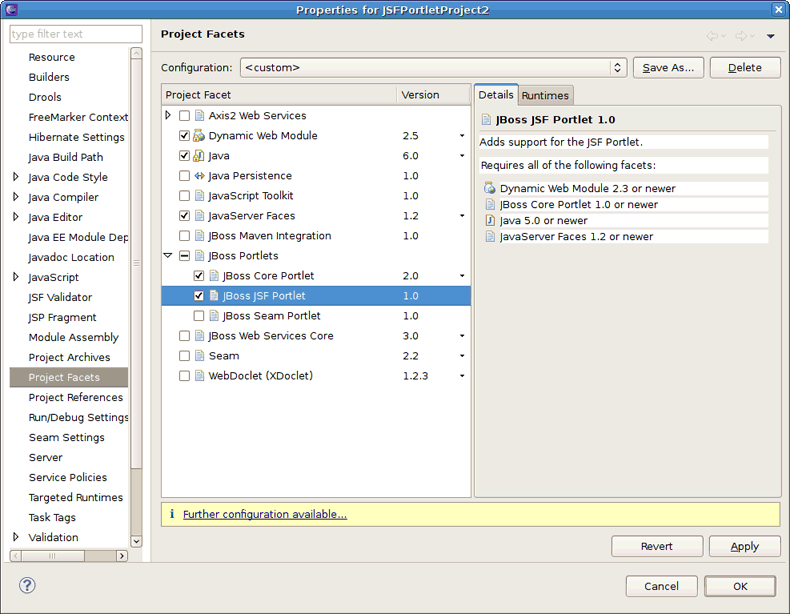Screen dimensions: 790x614
Task: Click the JBoss Maven Integration icon
Action: [200, 236]
